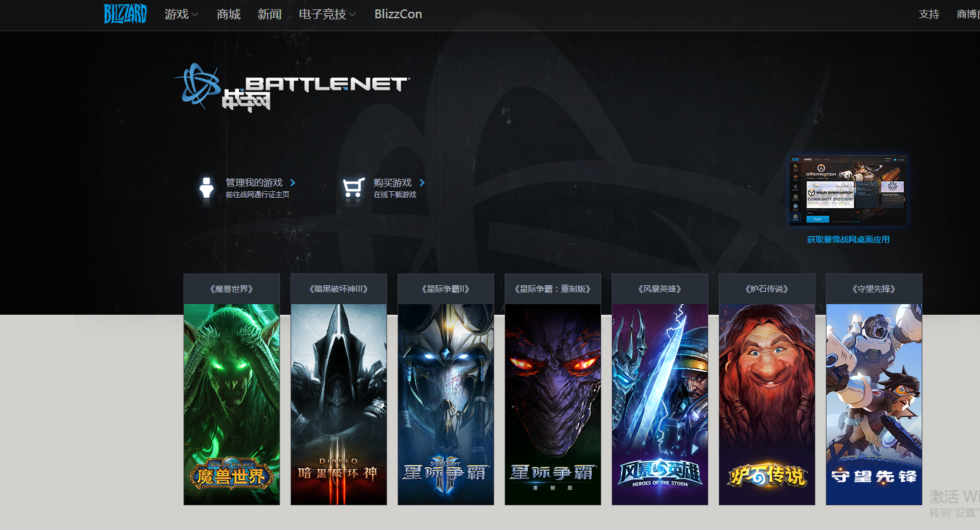
Task: Click the person icon beside 管理我的游戏
Action: 206,188
